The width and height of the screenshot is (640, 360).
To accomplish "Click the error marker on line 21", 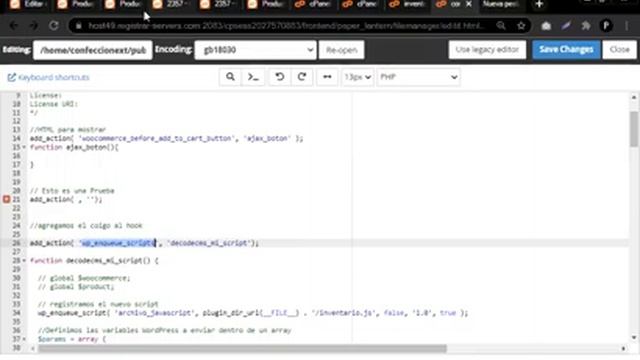I will tap(6, 199).
